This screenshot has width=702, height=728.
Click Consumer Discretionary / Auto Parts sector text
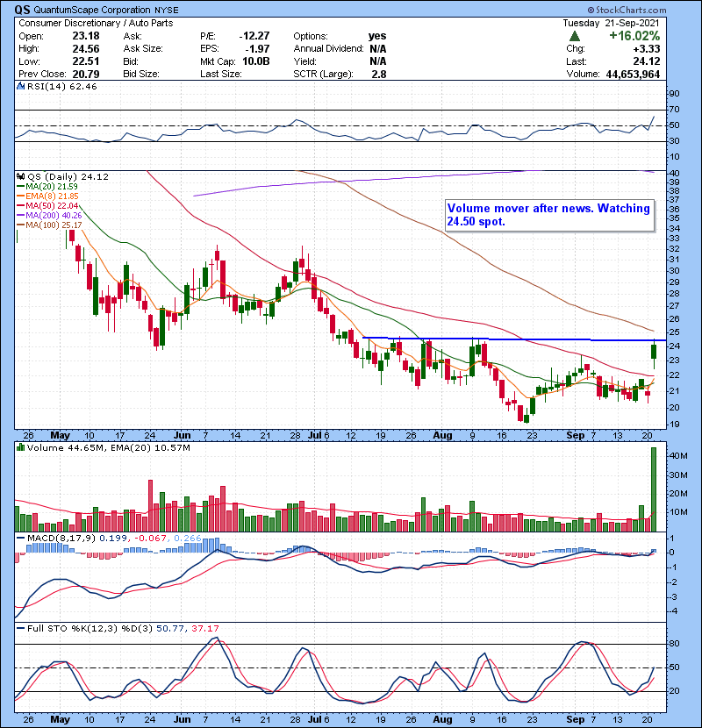tap(96, 23)
